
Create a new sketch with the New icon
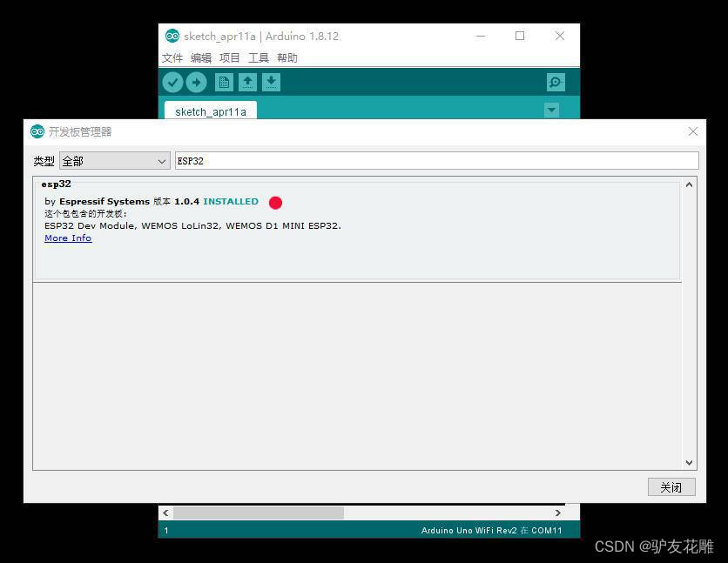click(225, 83)
